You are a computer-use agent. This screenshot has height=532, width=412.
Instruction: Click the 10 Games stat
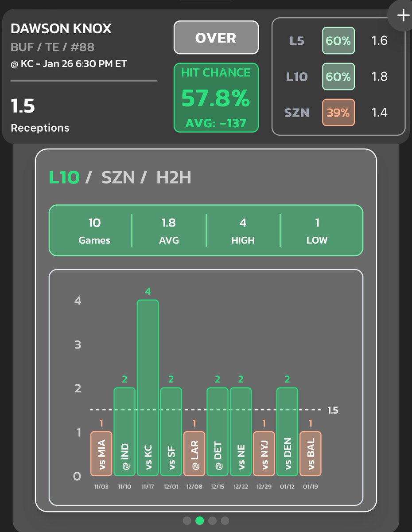pyautogui.click(x=94, y=231)
